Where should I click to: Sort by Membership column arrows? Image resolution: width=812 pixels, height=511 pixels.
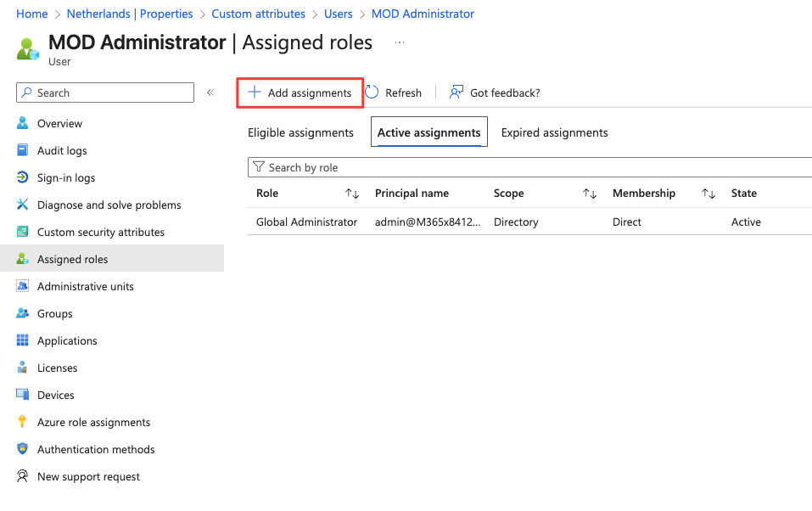coord(708,194)
